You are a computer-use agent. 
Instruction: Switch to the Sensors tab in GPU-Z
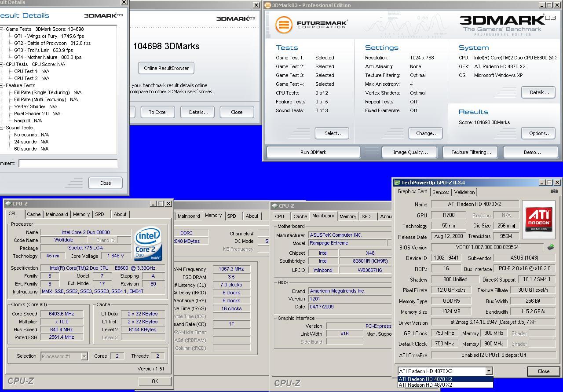pos(441,192)
